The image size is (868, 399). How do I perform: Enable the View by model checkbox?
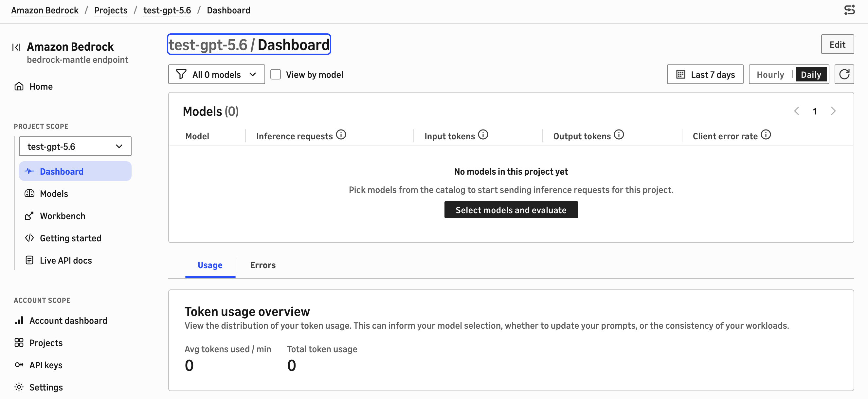click(x=275, y=75)
